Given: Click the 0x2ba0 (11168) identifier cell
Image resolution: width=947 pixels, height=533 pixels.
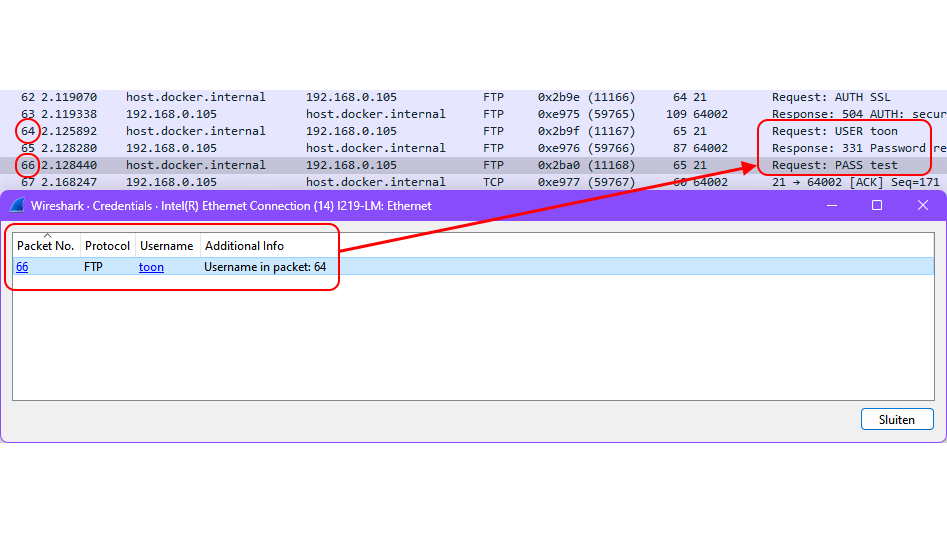Looking at the screenshot, I should (586, 165).
